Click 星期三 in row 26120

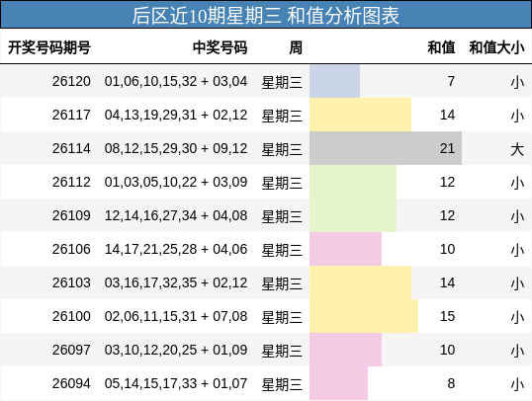[282, 82]
